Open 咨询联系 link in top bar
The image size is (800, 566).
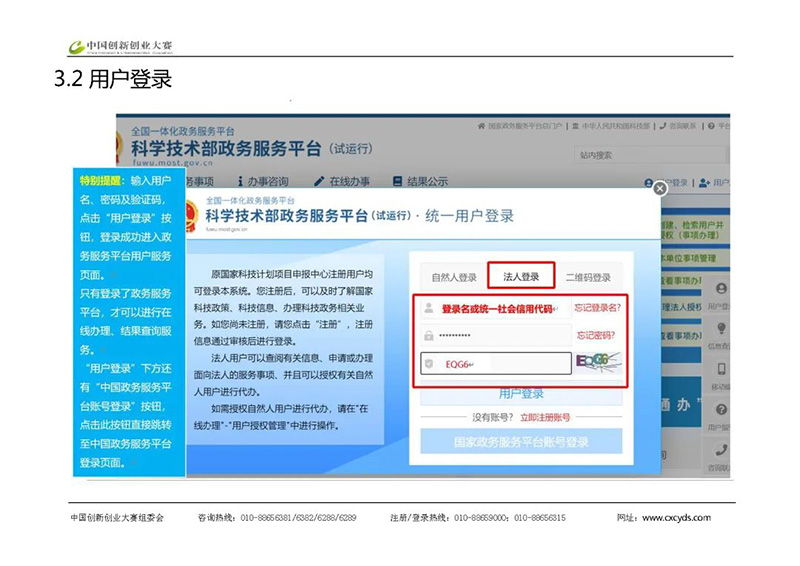(683, 126)
